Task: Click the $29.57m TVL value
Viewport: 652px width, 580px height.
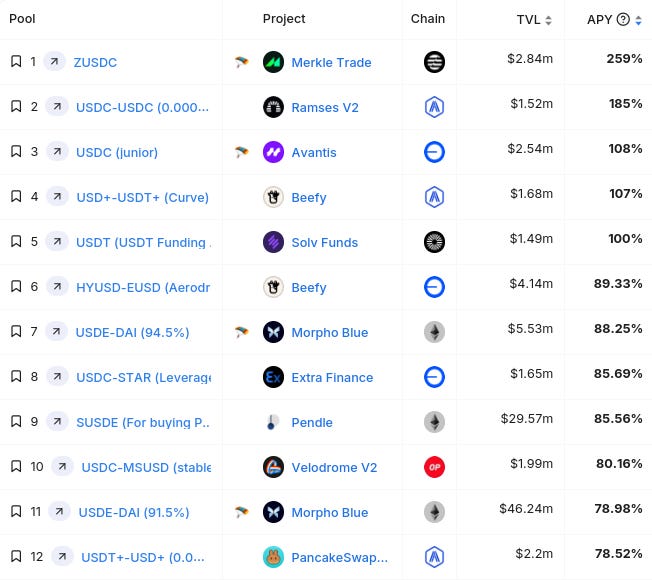Action: tap(527, 418)
